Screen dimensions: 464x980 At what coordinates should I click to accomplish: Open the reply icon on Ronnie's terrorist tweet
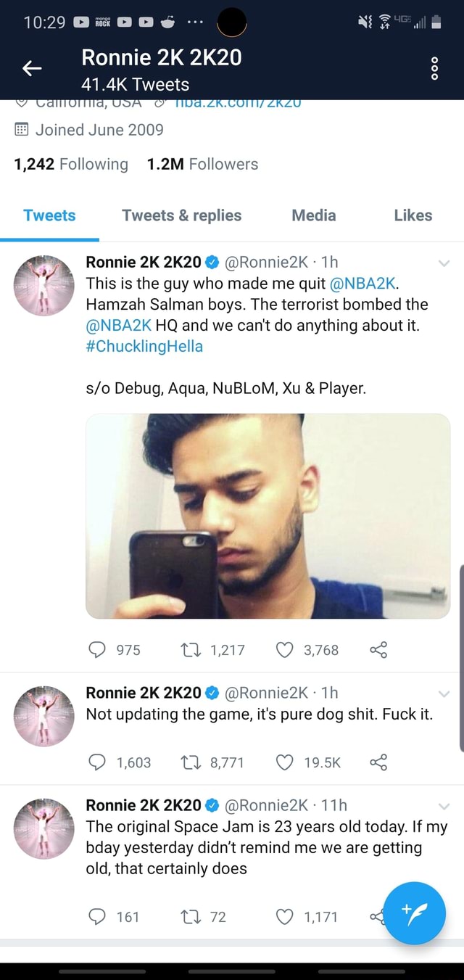(98, 650)
